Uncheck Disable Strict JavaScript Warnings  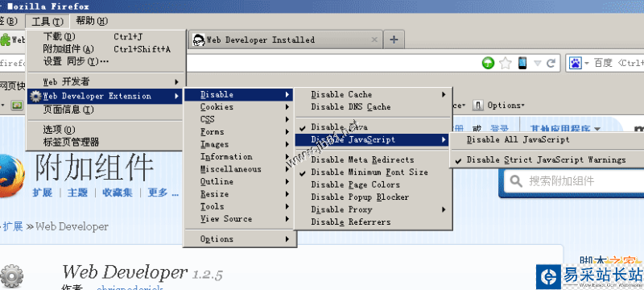click(547, 159)
